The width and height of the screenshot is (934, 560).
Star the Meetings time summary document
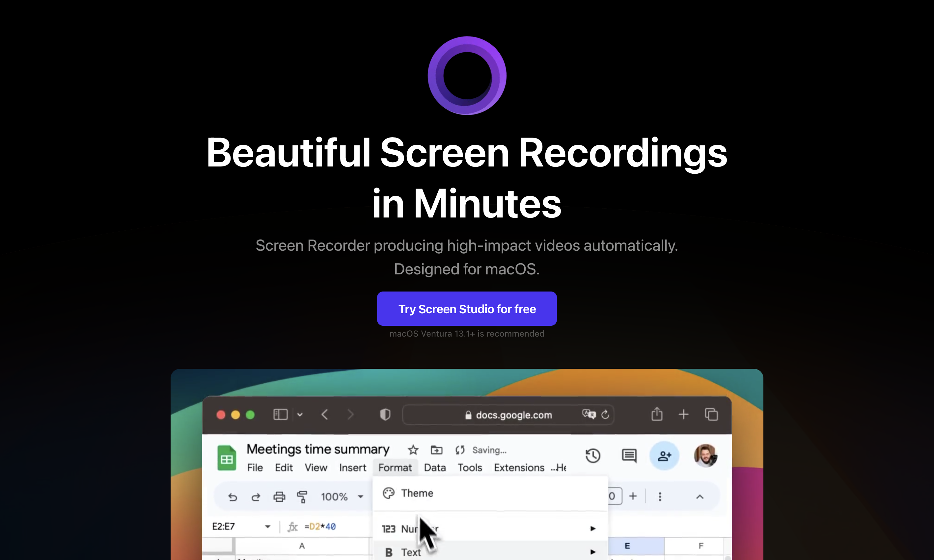tap(413, 450)
